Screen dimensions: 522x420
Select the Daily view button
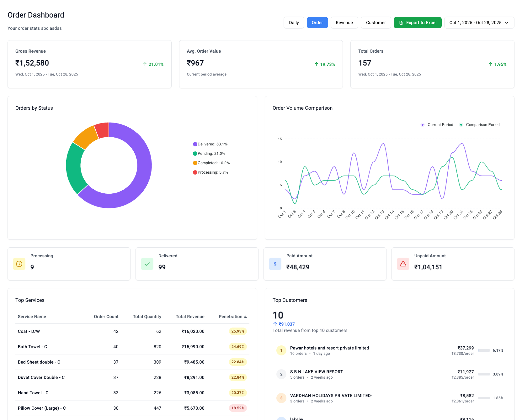pyautogui.click(x=294, y=22)
